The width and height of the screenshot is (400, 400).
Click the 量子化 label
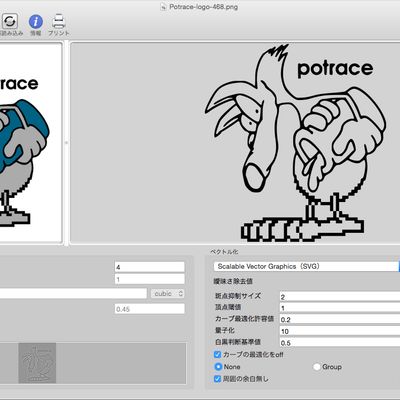point(225,330)
